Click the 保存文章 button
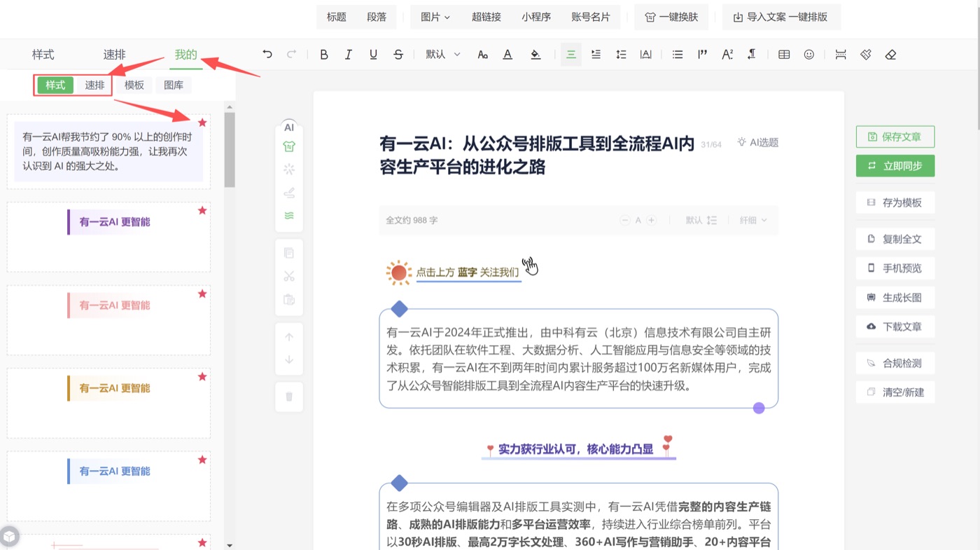 pyautogui.click(x=895, y=137)
